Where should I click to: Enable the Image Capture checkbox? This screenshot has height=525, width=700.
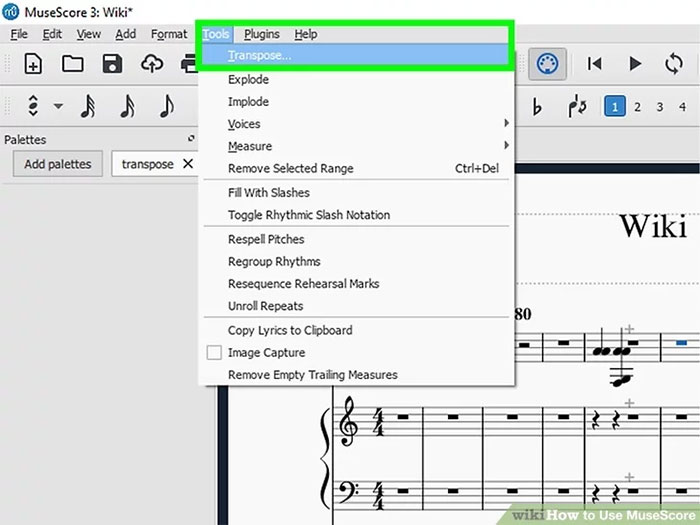pos(213,353)
